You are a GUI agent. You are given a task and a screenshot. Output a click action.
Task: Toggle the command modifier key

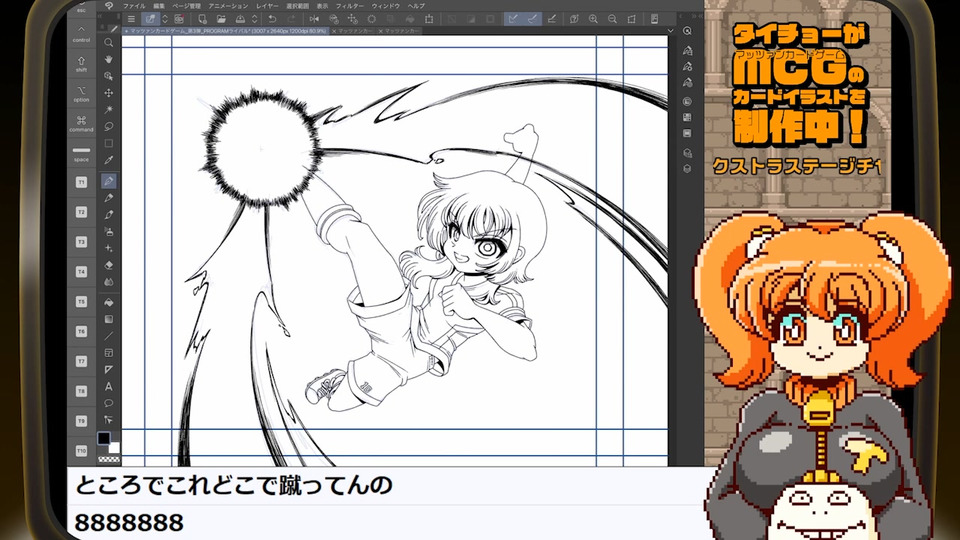[81, 124]
